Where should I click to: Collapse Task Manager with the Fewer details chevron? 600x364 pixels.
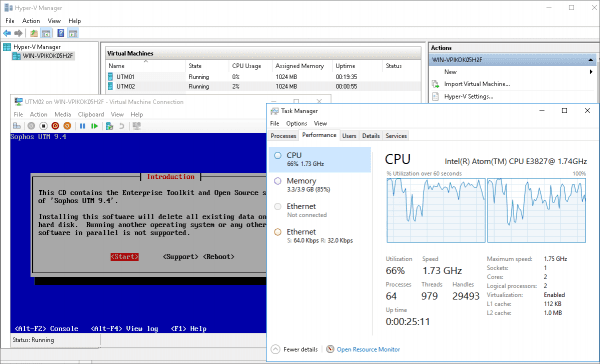[x=275, y=349]
